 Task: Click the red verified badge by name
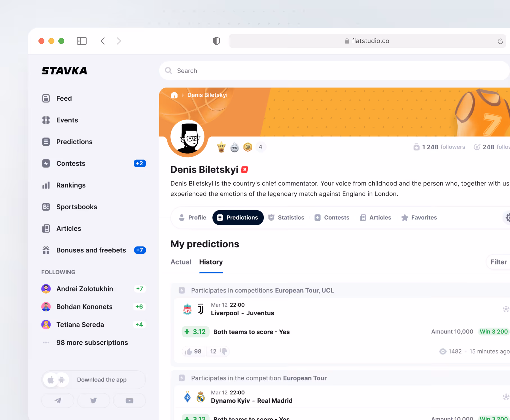[245, 170]
